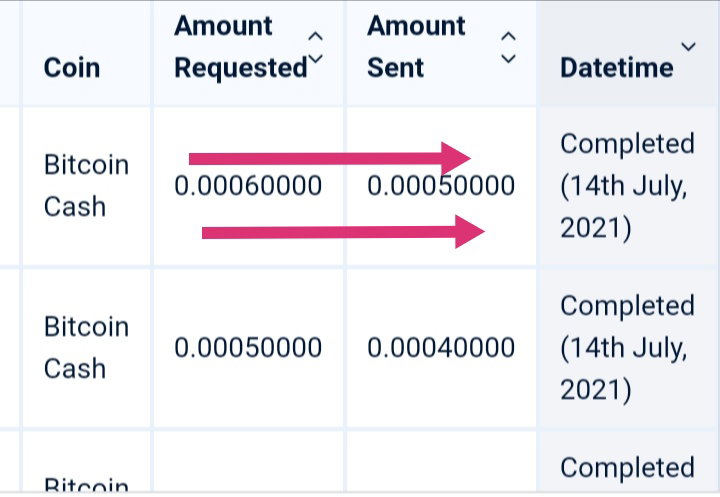This screenshot has width=720, height=497.
Task: Select the 0.00060000 requested amount cell
Action: point(248,186)
